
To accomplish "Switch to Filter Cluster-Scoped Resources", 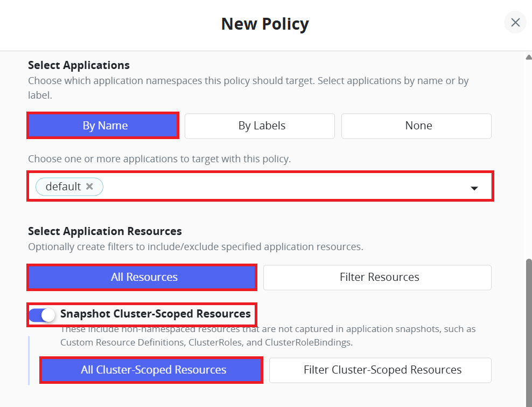I will click(x=380, y=370).
